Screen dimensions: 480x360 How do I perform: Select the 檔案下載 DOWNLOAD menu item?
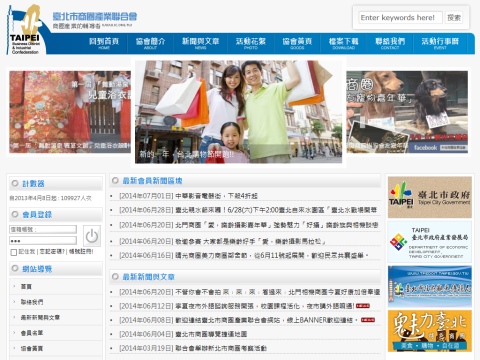click(x=343, y=43)
